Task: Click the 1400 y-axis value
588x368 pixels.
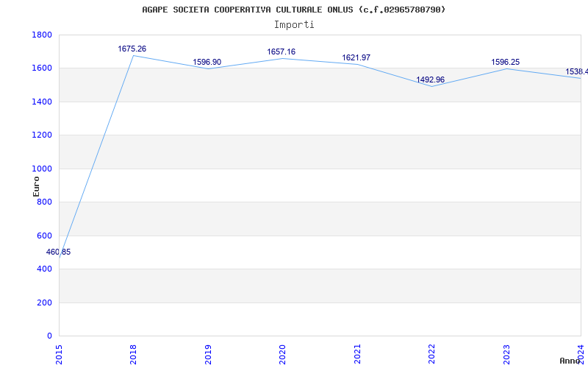Action: 42,102
